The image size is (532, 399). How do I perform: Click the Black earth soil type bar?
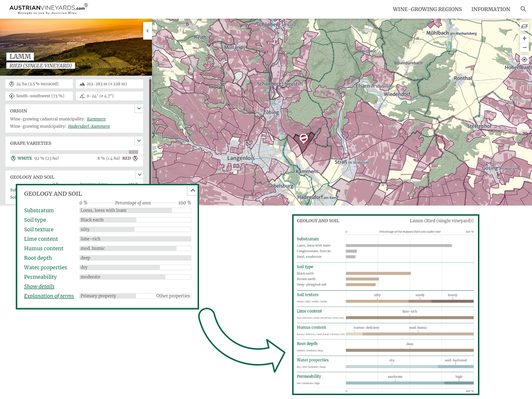pyautogui.click(x=108, y=220)
